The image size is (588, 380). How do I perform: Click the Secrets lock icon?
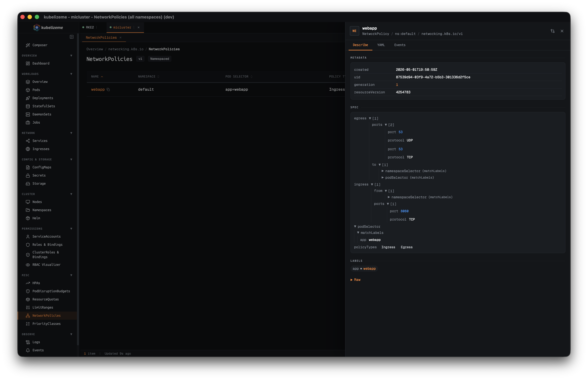point(28,175)
